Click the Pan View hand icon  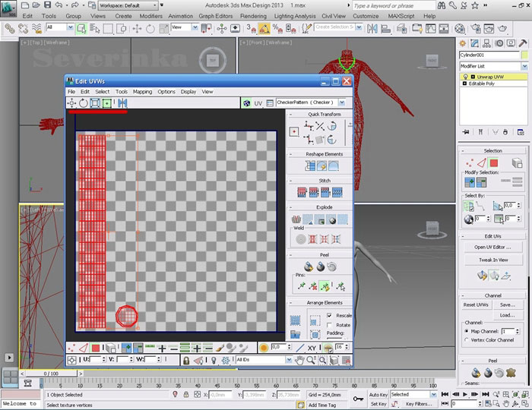(299, 359)
